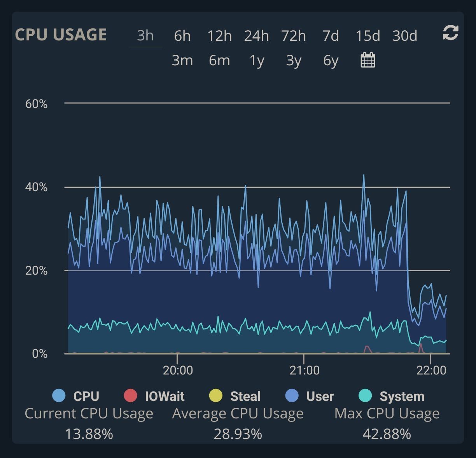The image size is (476, 458).
Task: Switch to the 12h time range
Action: [x=219, y=36]
